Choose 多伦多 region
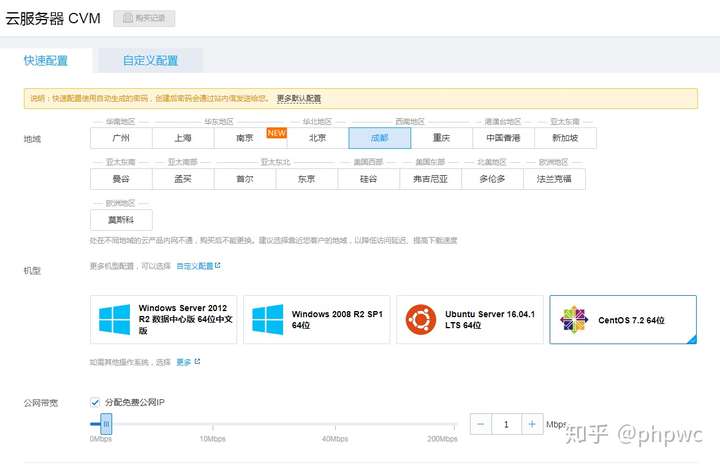 (x=492, y=179)
